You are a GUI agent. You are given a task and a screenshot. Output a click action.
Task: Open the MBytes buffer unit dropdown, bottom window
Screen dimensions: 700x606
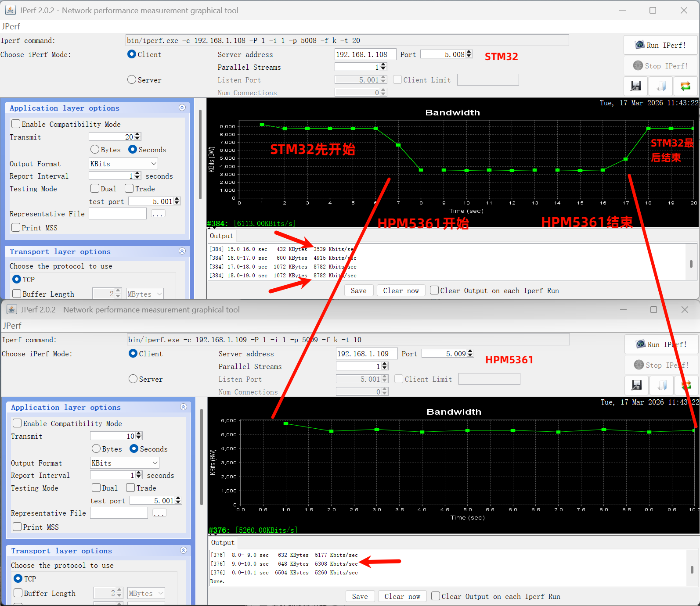tap(146, 593)
